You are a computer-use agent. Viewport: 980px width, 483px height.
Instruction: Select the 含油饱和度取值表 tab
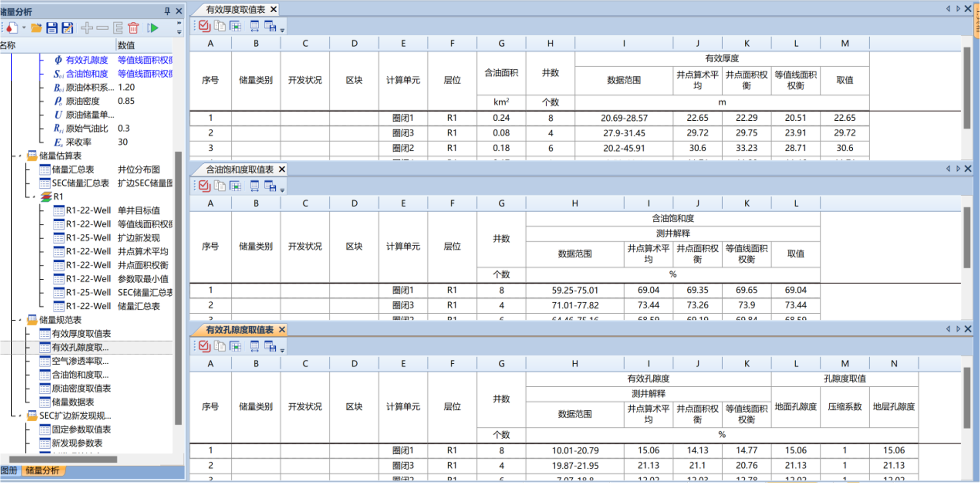239,169
